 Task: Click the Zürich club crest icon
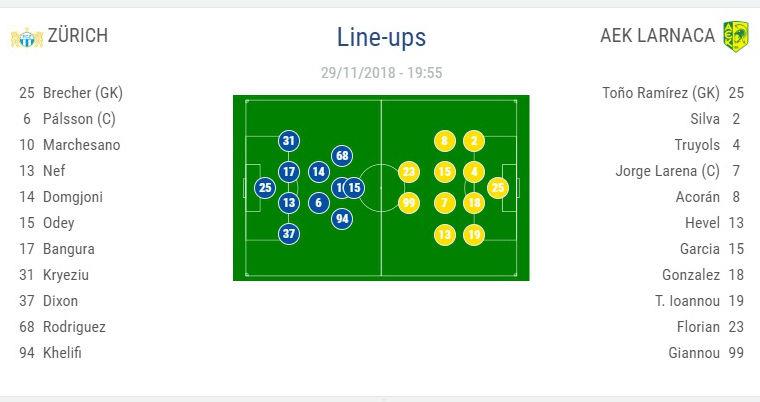27,37
